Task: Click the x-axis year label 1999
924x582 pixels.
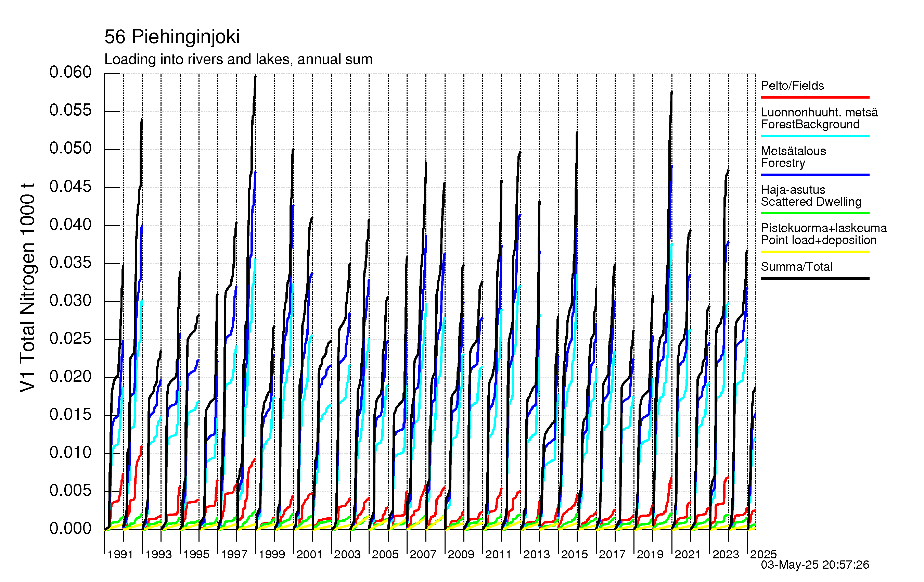Action: click(x=272, y=554)
